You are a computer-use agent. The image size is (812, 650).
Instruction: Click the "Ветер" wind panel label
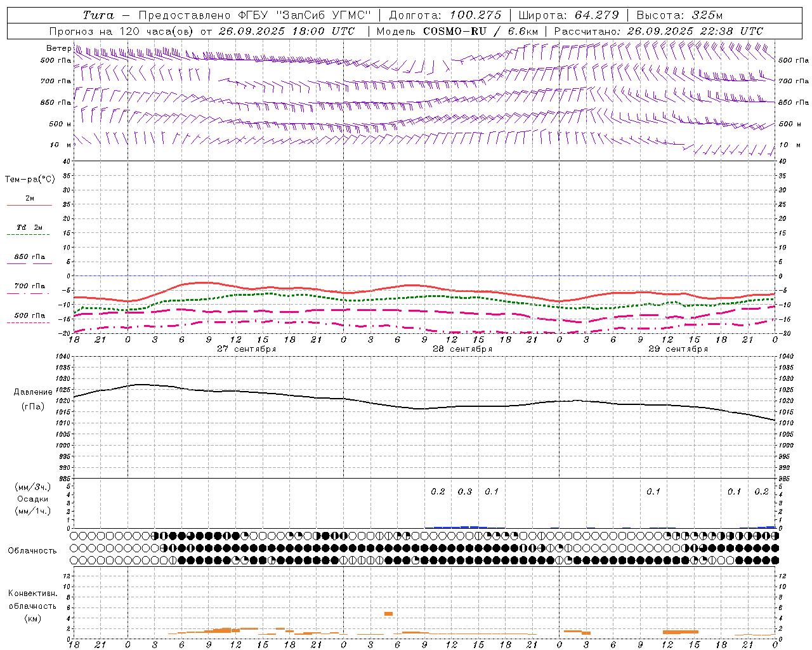tap(58, 48)
